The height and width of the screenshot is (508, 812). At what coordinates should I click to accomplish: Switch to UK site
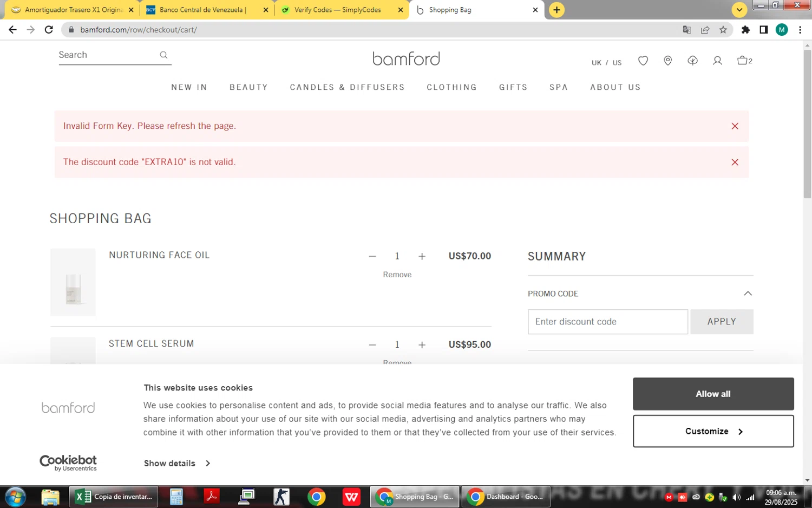pos(597,63)
